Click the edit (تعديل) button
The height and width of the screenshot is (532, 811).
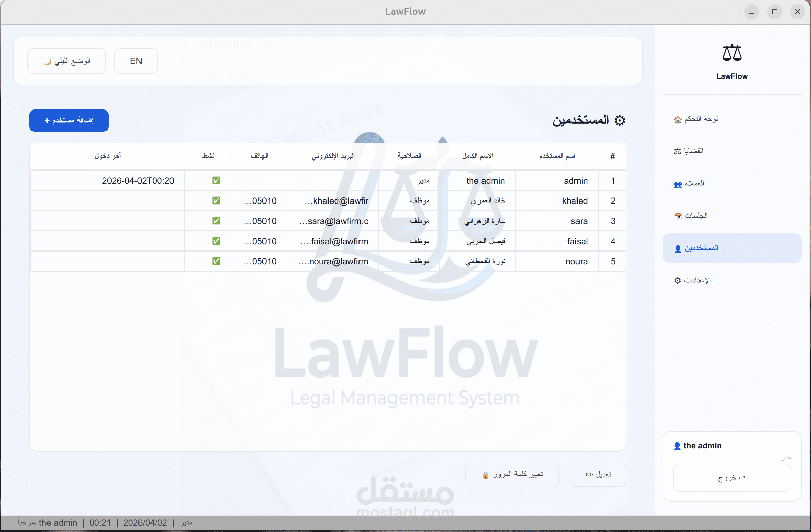pos(598,474)
